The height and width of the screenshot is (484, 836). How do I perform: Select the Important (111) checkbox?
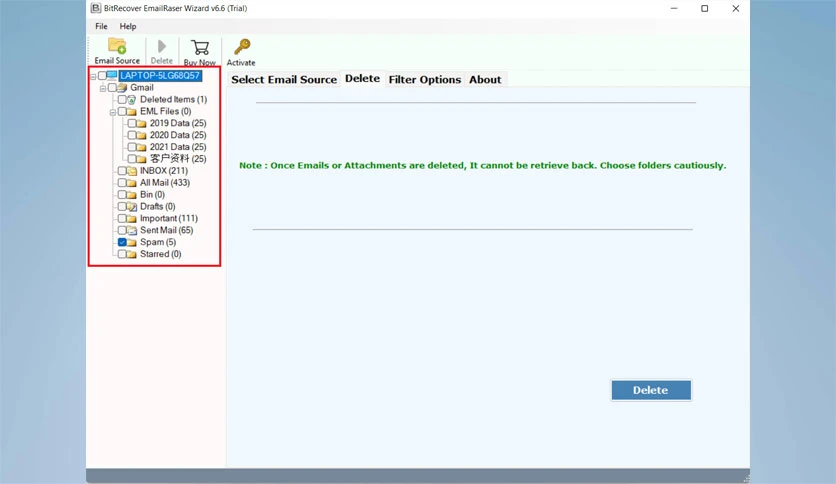122,218
